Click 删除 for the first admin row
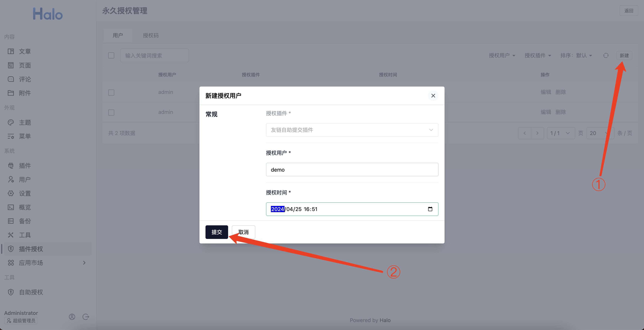The height and width of the screenshot is (330, 644). [x=560, y=92]
